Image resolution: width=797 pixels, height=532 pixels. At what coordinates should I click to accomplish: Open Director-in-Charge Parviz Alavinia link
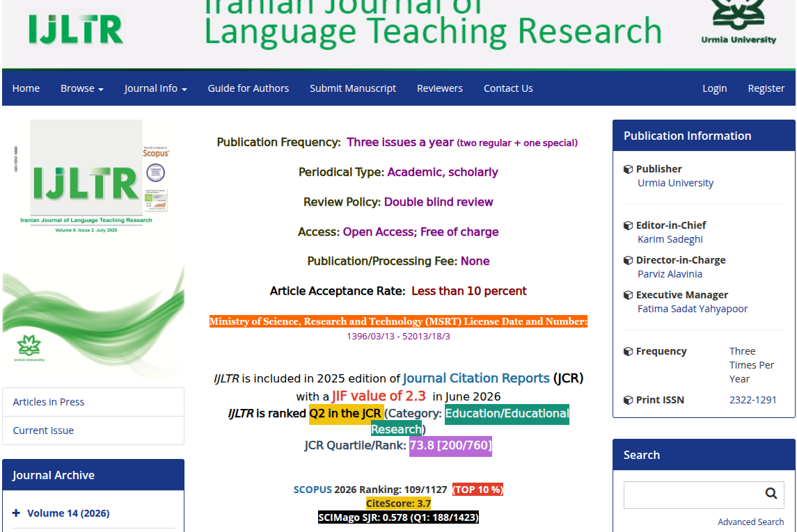pos(670,274)
